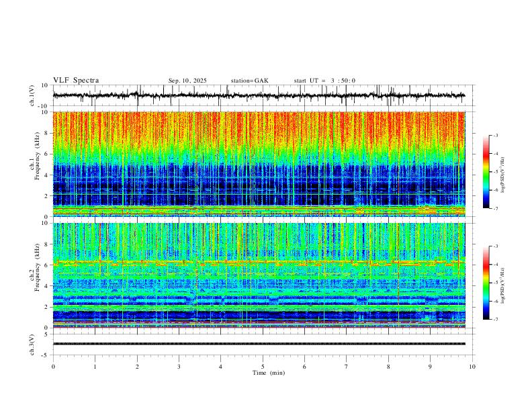The image size is (532, 411).
Task: Click the ch.1 spectrogram panel
Action: click(259, 164)
